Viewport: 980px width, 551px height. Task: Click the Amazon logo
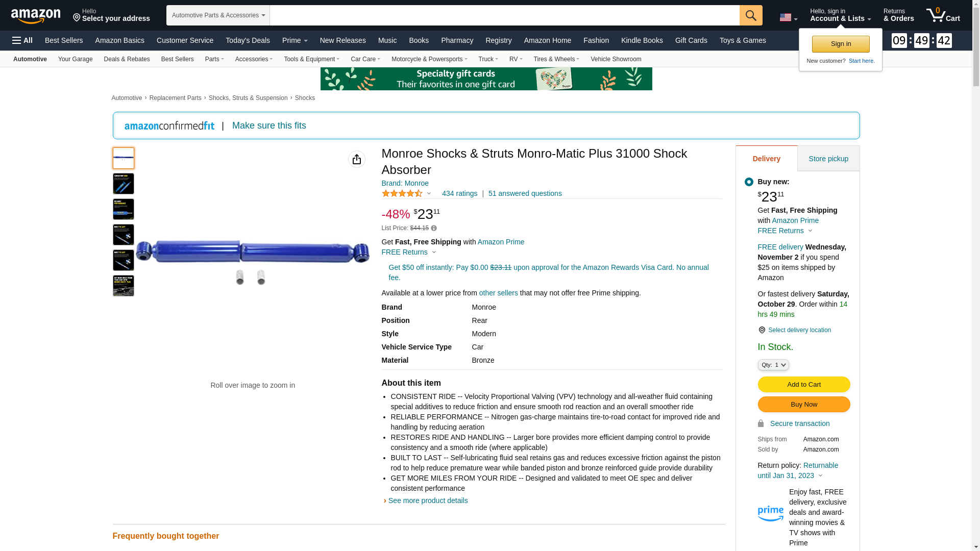pos(36,16)
